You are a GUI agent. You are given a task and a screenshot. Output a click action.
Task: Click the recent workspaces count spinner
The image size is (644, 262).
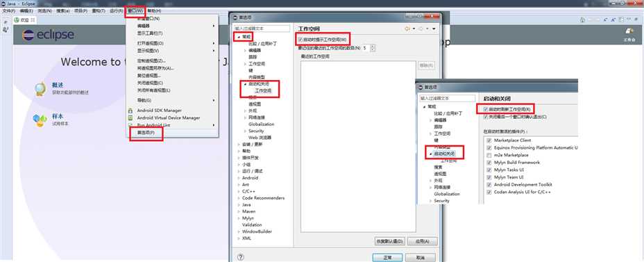point(373,48)
